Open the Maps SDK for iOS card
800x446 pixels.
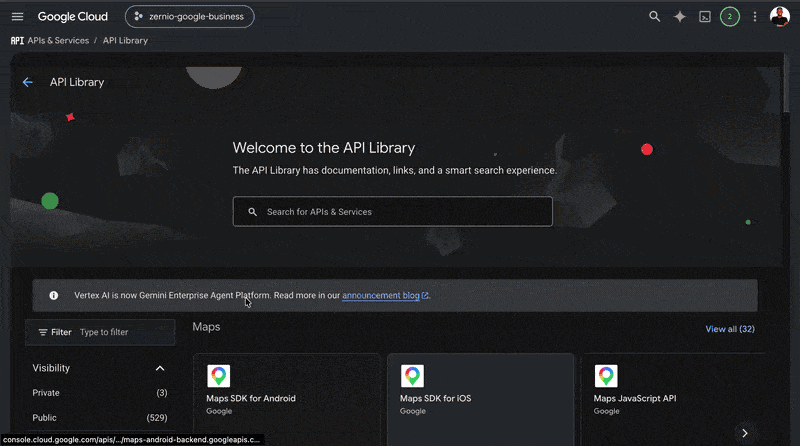click(x=481, y=400)
